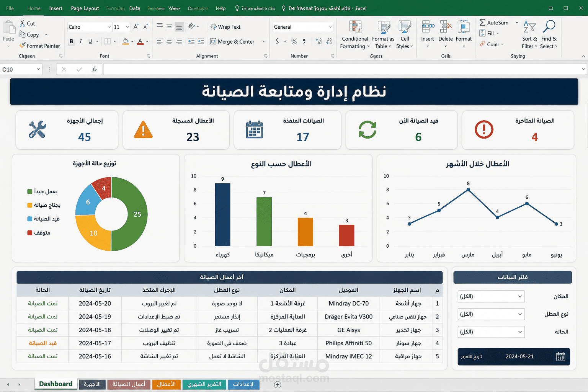
Task: Click Increase Decimal icon
Action: tap(318, 41)
